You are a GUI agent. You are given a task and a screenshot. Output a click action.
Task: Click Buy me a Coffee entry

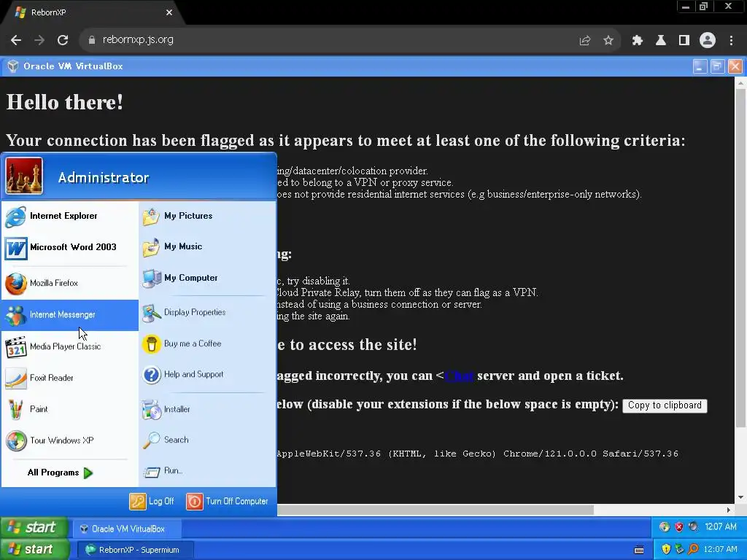tap(206, 344)
